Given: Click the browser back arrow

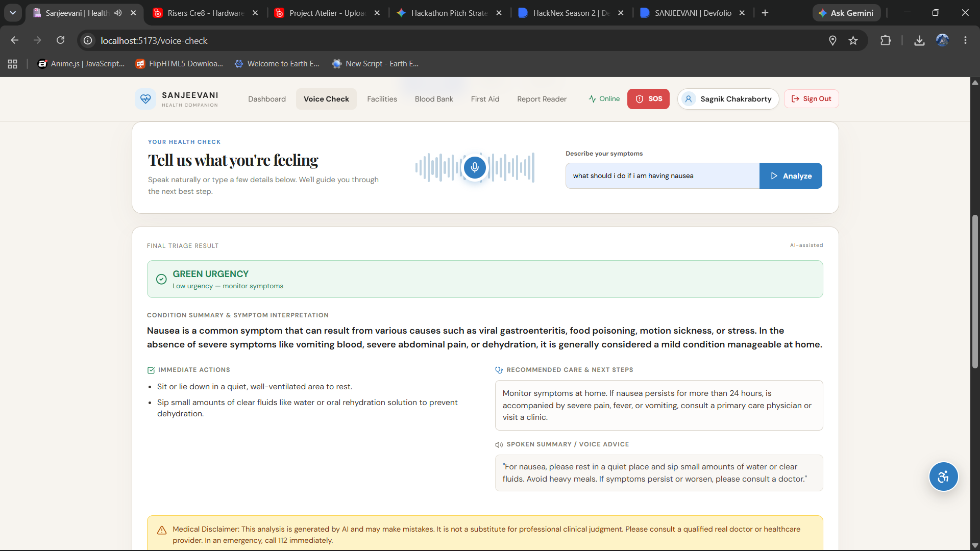Looking at the screenshot, I should pyautogui.click(x=14, y=40).
